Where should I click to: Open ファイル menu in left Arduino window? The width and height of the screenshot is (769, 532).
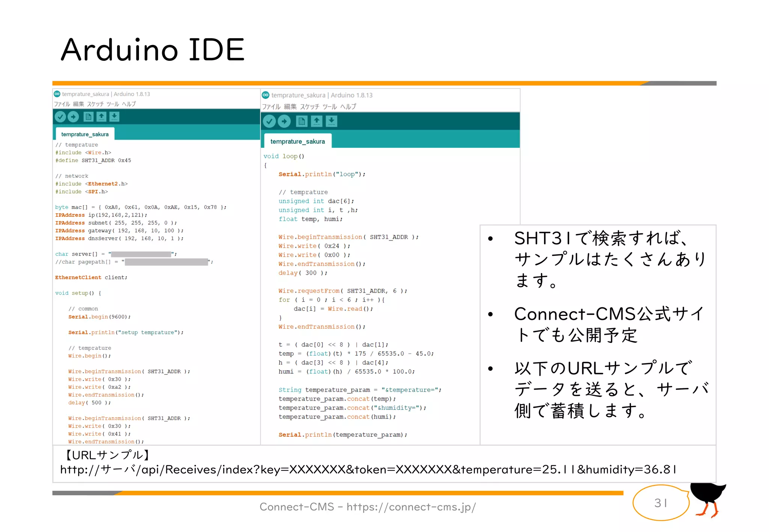62,104
